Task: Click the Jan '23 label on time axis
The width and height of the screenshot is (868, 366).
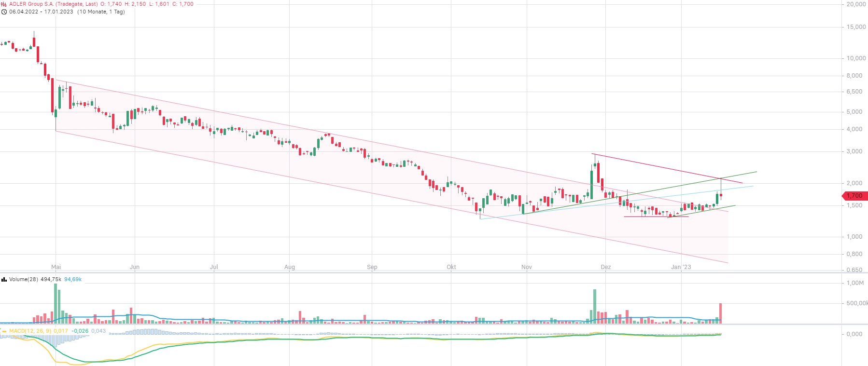Action: click(x=681, y=267)
